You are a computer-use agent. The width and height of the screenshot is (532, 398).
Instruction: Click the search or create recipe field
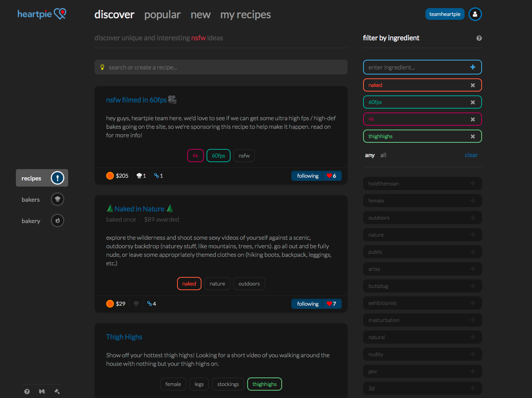[x=221, y=67]
